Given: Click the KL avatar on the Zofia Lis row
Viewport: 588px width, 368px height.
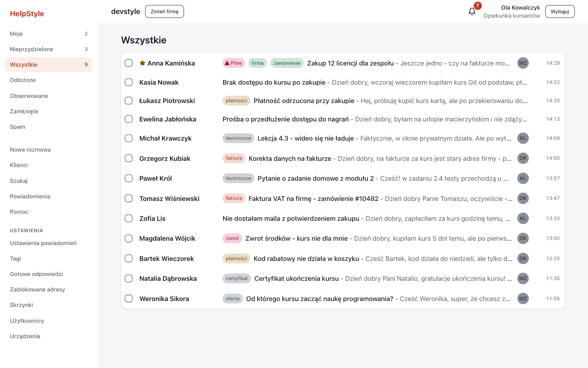Looking at the screenshot, I should click(x=523, y=219).
